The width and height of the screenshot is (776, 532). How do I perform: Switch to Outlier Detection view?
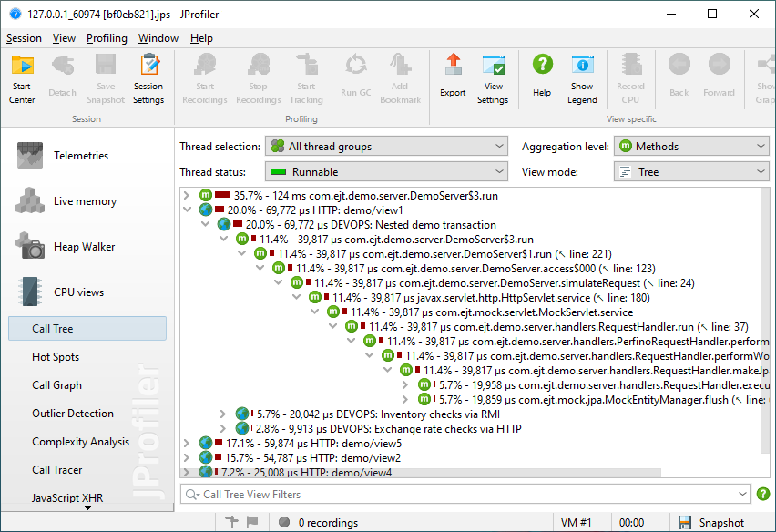73,414
